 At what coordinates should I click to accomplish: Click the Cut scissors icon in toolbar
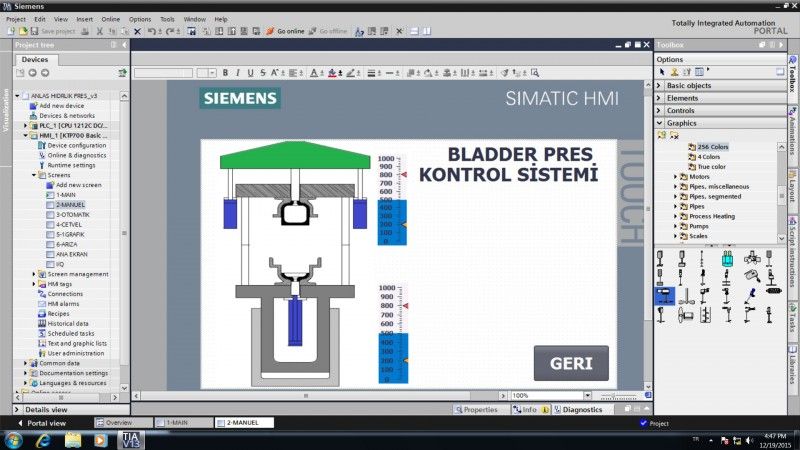99,31
